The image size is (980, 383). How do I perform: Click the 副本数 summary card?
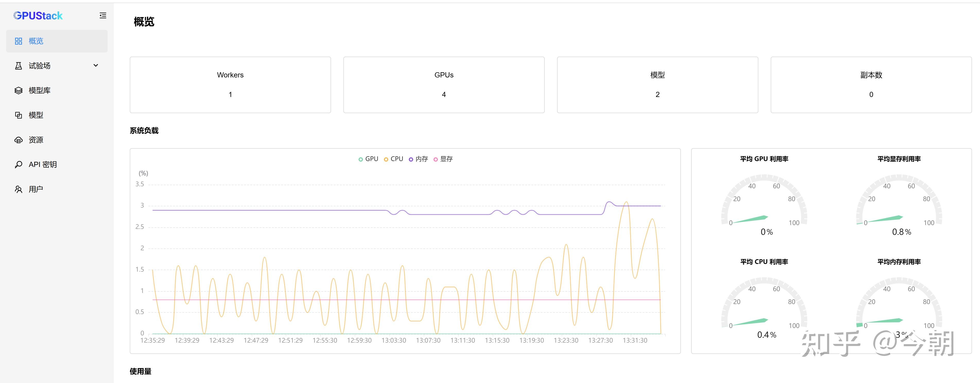(871, 85)
